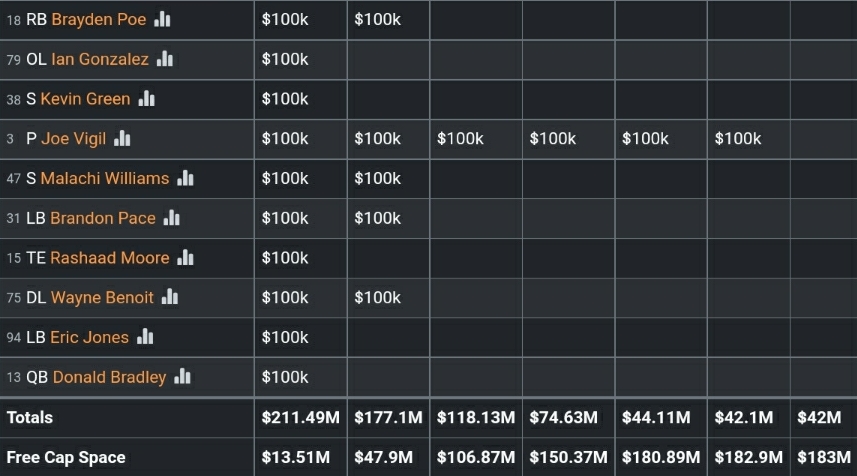The image size is (857, 476).
Task: Open Malachi Williams player profile
Action: tap(105, 178)
